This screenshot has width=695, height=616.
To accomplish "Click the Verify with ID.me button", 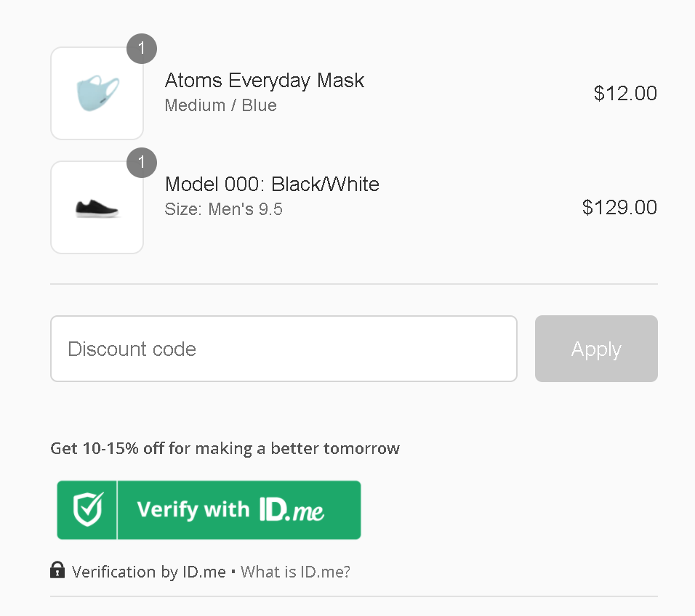I will (x=209, y=510).
